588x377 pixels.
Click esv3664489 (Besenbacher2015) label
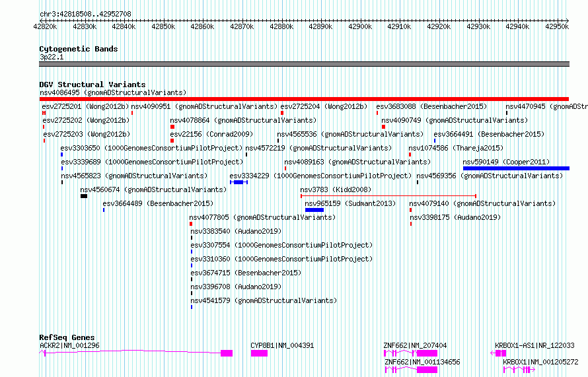click(159, 203)
